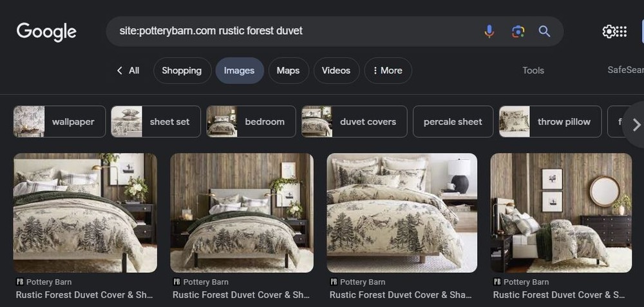Viewport: 644px width, 307px height.
Task: Open the Tools options
Action: pos(533,70)
